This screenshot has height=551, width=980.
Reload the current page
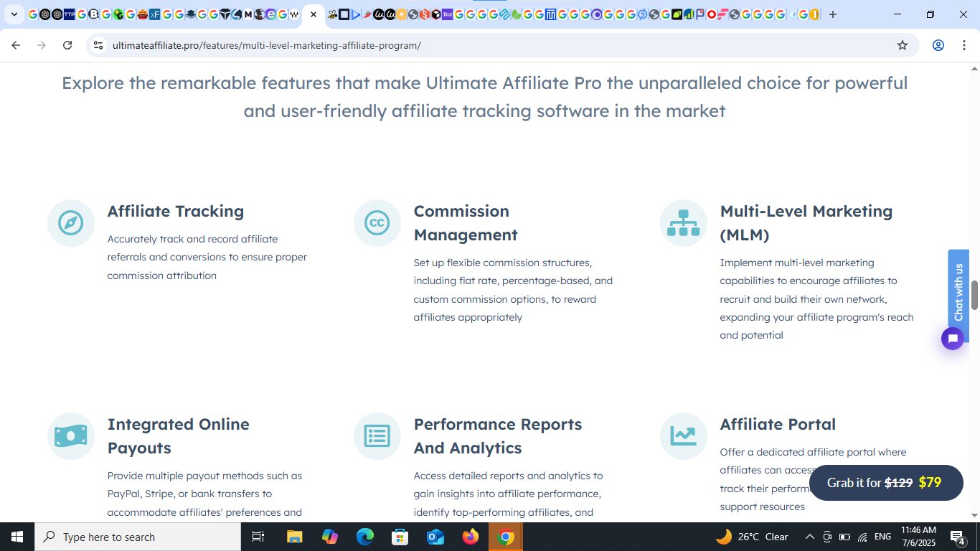pyautogui.click(x=67, y=45)
